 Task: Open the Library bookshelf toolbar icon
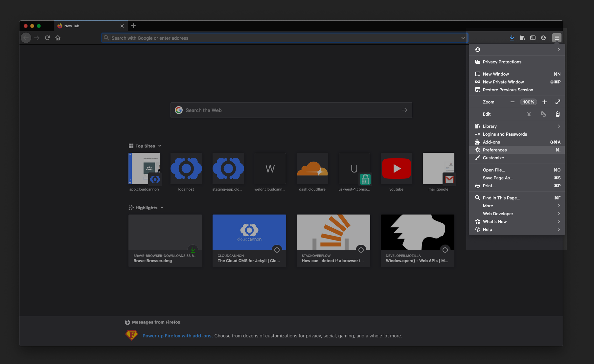coord(522,38)
